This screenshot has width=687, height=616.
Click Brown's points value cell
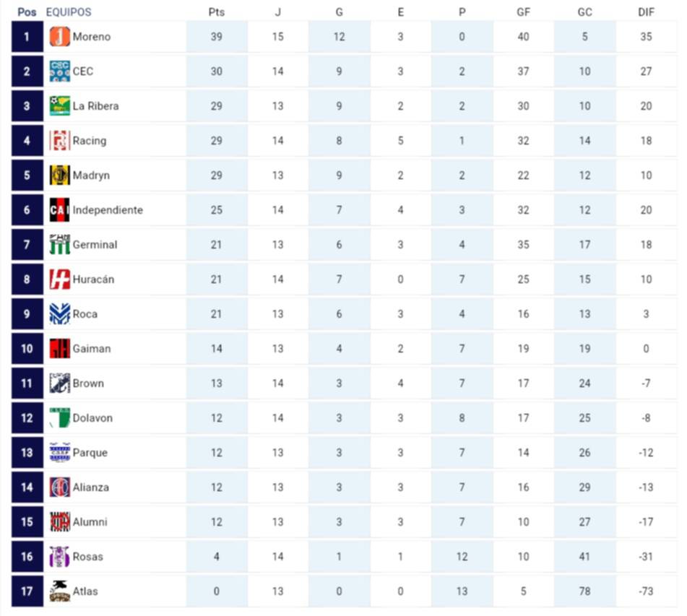[x=216, y=383]
